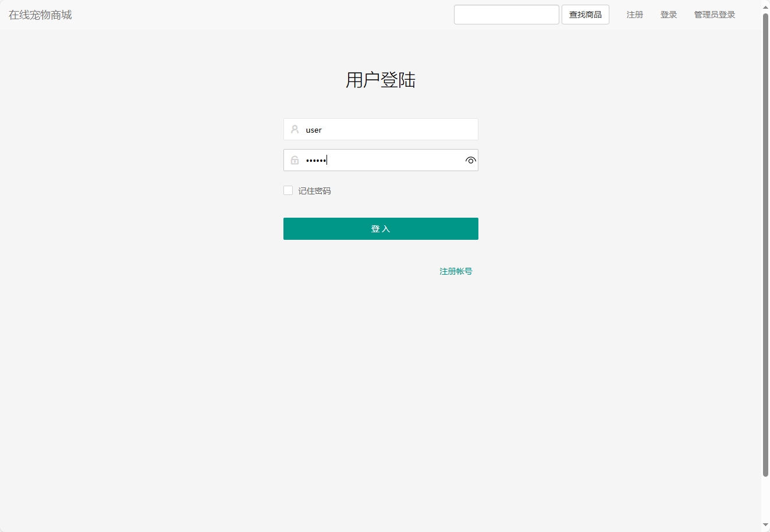Click the 记住密码 label text
This screenshot has height=532, width=770.
tap(314, 190)
